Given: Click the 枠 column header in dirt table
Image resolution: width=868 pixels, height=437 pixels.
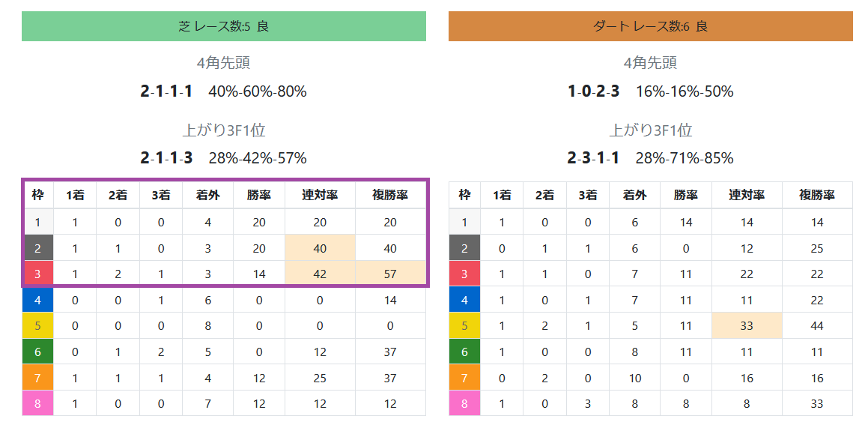Looking at the screenshot, I should coord(464,195).
